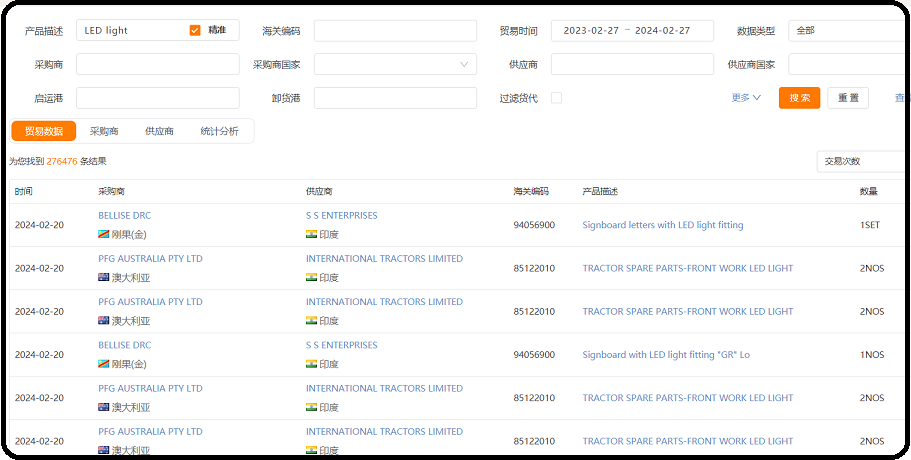The image size is (911, 460).
Task: Open the 贸易时间 date range picker
Action: coord(632,31)
